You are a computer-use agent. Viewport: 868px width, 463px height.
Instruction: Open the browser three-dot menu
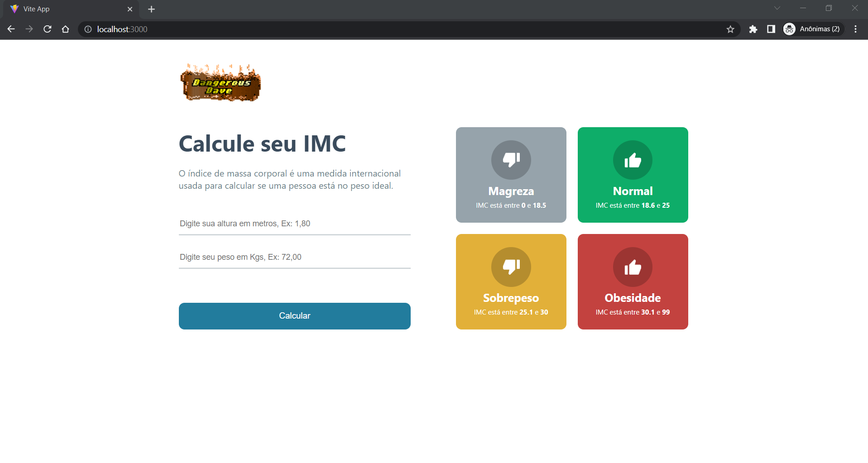(855, 29)
